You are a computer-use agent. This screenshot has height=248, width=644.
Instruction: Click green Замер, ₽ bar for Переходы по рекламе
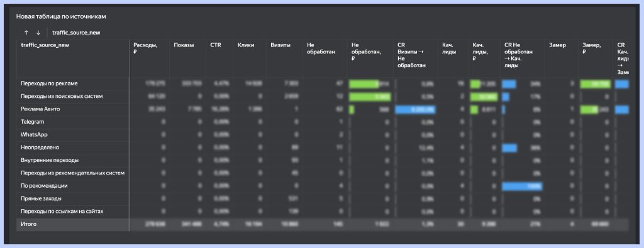point(595,84)
